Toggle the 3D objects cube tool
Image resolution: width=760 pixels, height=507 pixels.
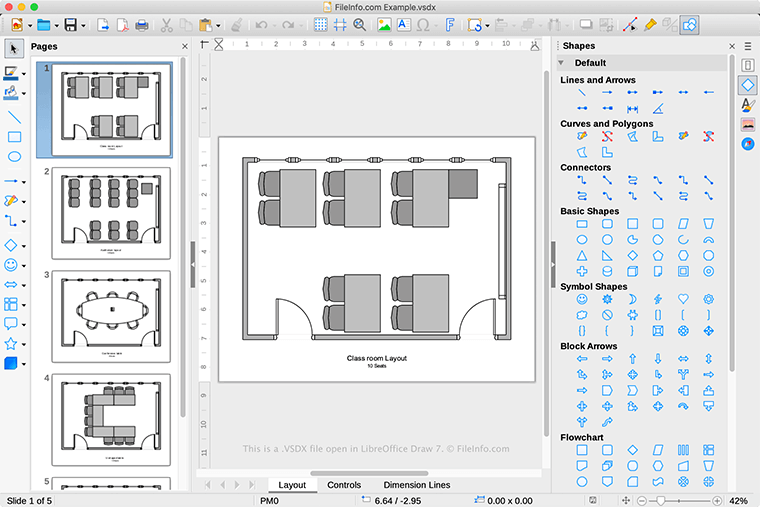point(11,363)
